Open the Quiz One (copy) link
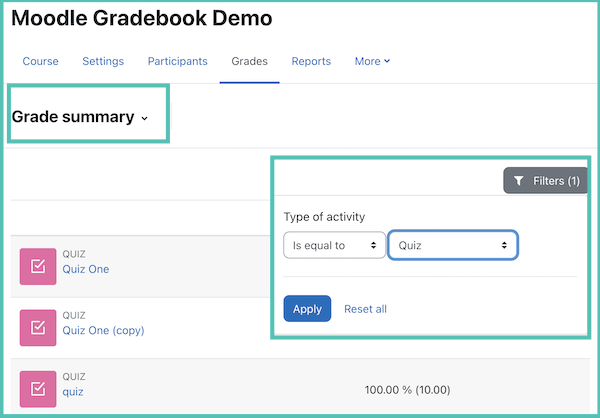600x418 pixels. pos(103,330)
